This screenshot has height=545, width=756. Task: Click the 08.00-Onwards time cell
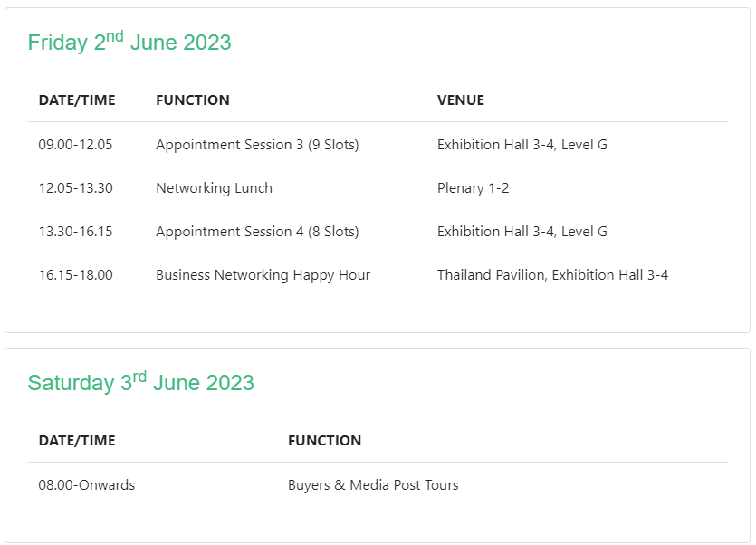pyautogui.click(x=87, y=484)
